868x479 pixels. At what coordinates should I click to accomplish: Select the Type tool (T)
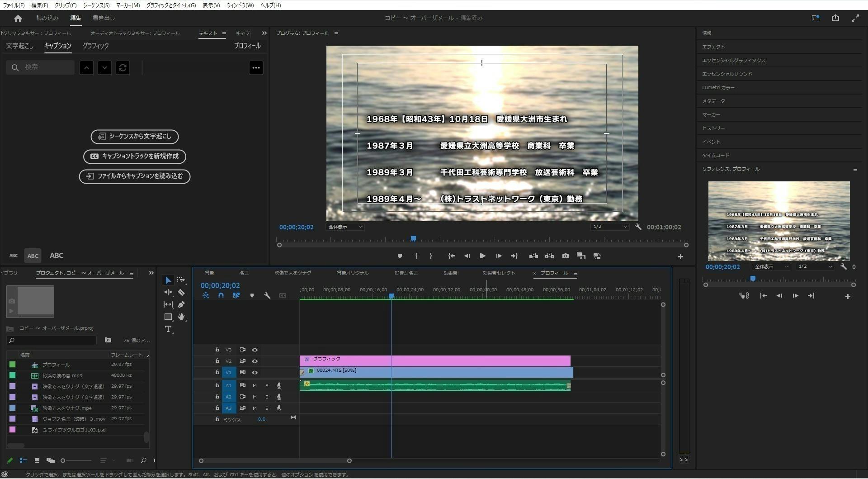tap(168, 329)
